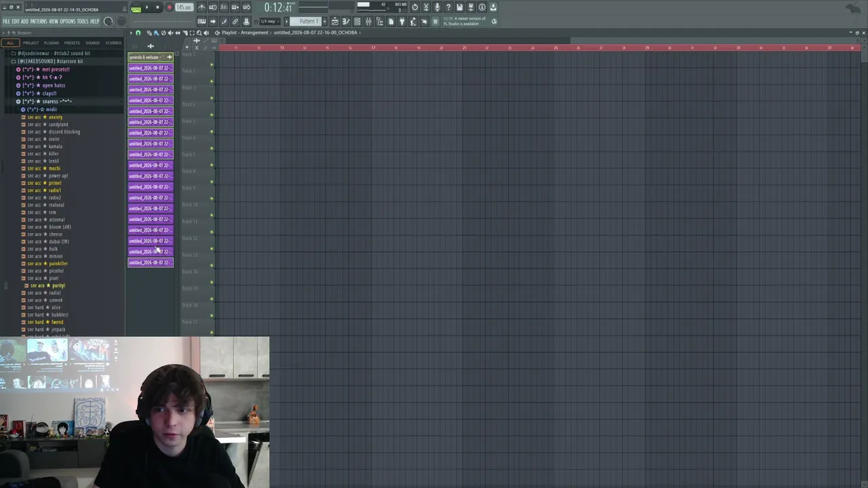This screenshot has width=868, height=488.
Task: Switch to the PLUGINS browser tab
Action: tap(52, 43)
